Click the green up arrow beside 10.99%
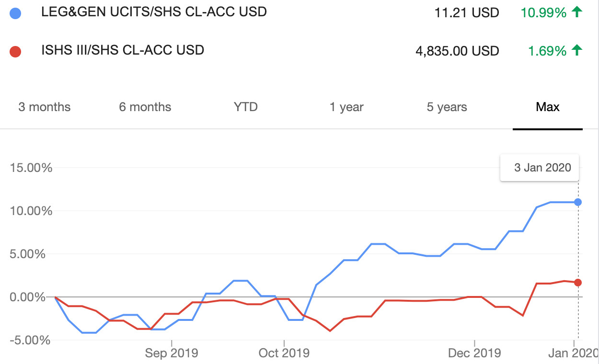This screenshot has height=364, width=599. [577, 12]
